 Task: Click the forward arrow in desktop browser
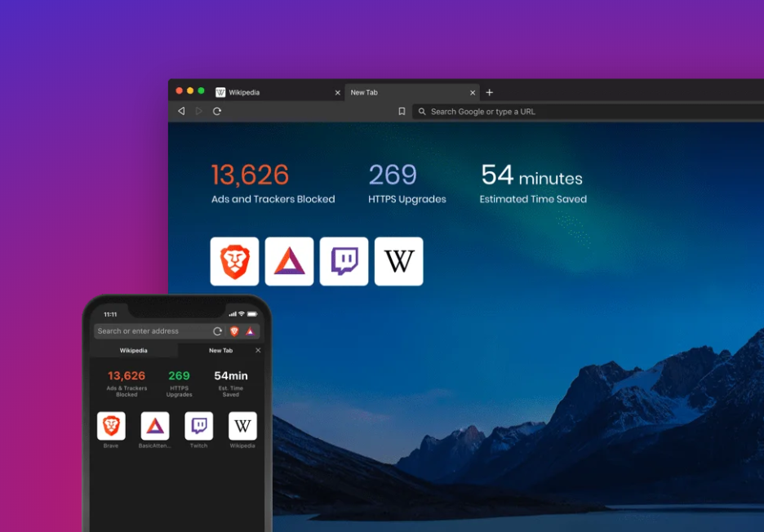(x=199, y=111)
